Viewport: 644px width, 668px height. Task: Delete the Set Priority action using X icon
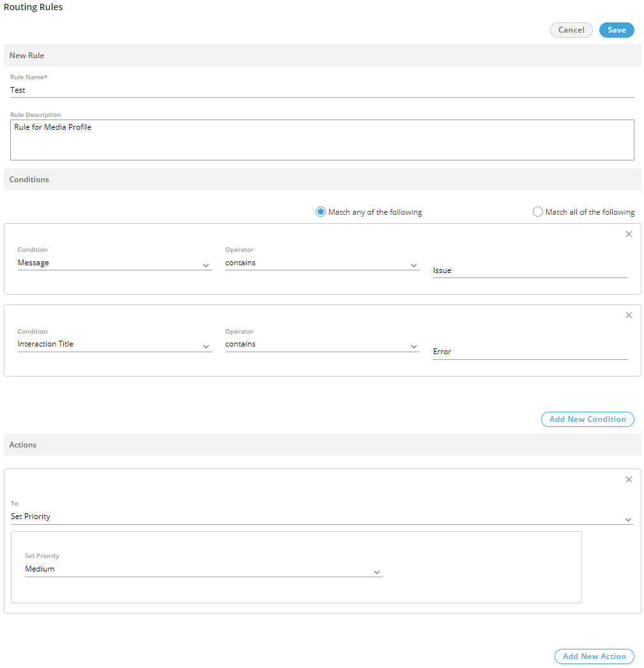click(629, 479)
